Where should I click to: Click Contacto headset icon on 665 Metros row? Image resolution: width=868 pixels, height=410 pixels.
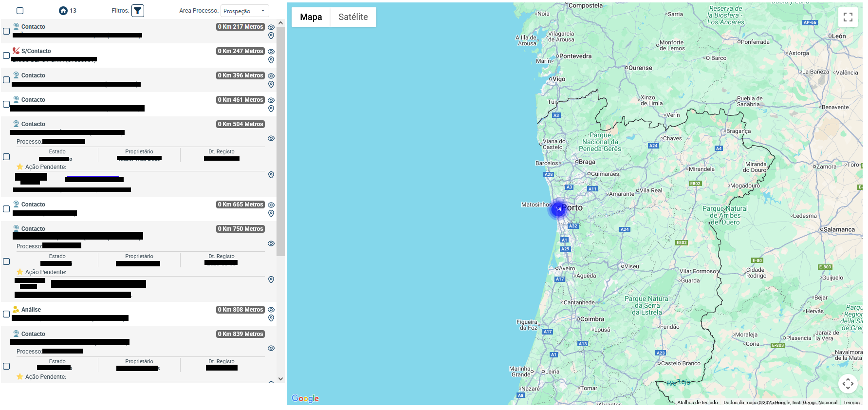16,204
